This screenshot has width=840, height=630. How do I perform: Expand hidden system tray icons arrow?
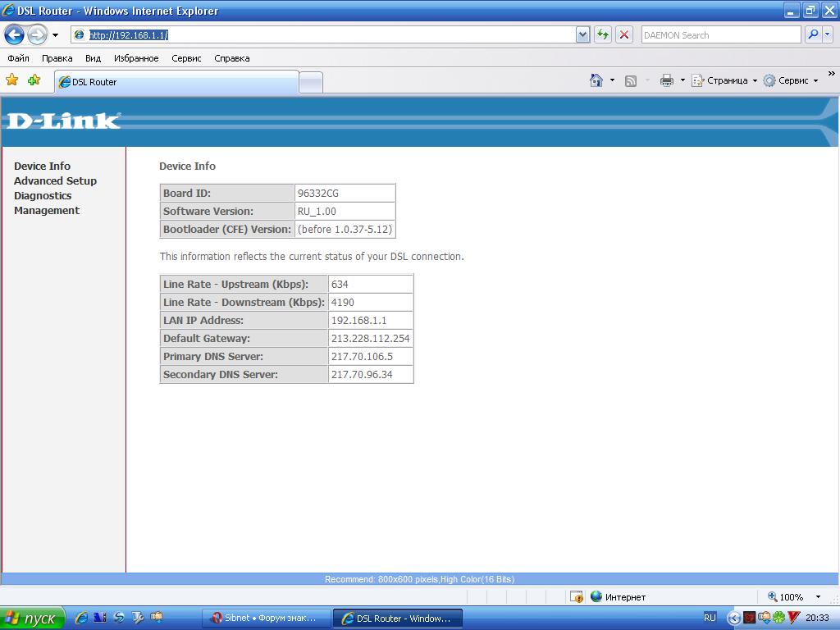(x=734, y=619)
